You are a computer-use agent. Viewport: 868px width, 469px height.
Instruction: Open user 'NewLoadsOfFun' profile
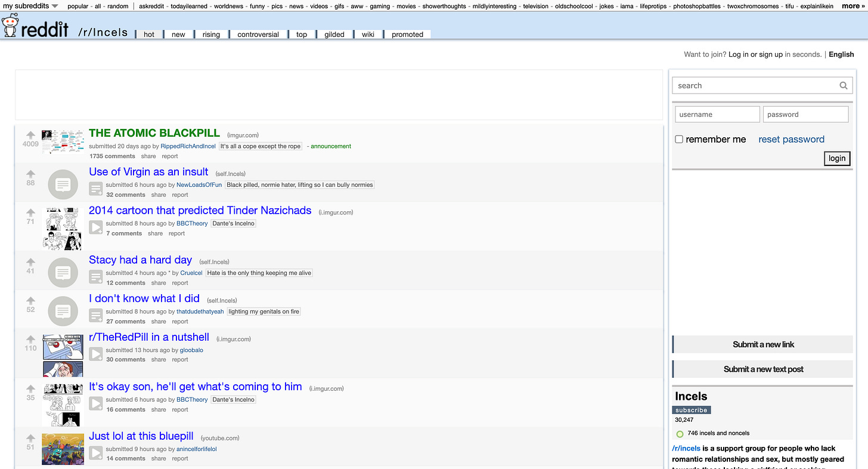click(199, 185)
